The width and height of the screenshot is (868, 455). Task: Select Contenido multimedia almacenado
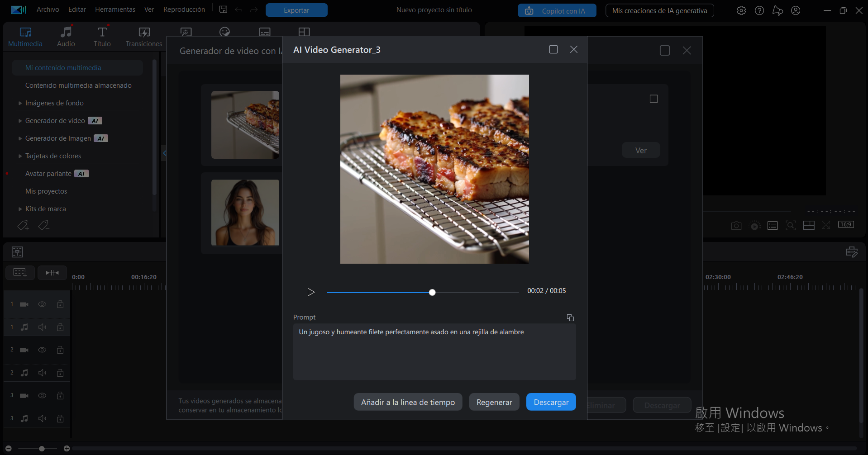(78, 85)
